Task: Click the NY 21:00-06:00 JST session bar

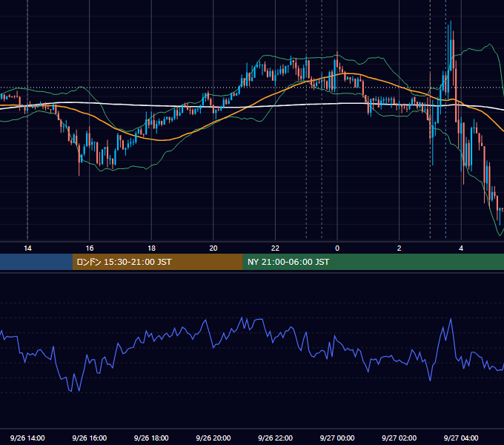Action: click(x=373, y=262)
